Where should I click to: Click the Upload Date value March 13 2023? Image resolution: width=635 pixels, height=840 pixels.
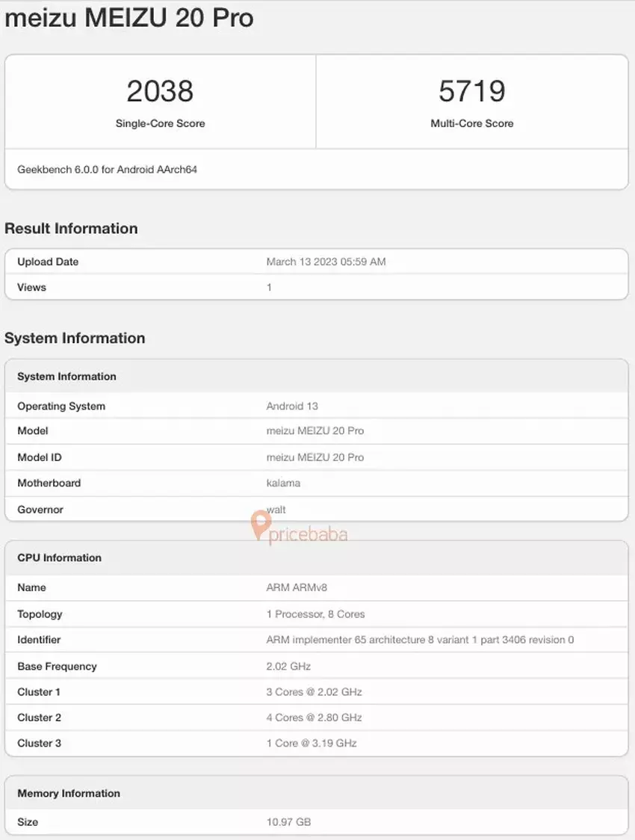pos(326,262)
